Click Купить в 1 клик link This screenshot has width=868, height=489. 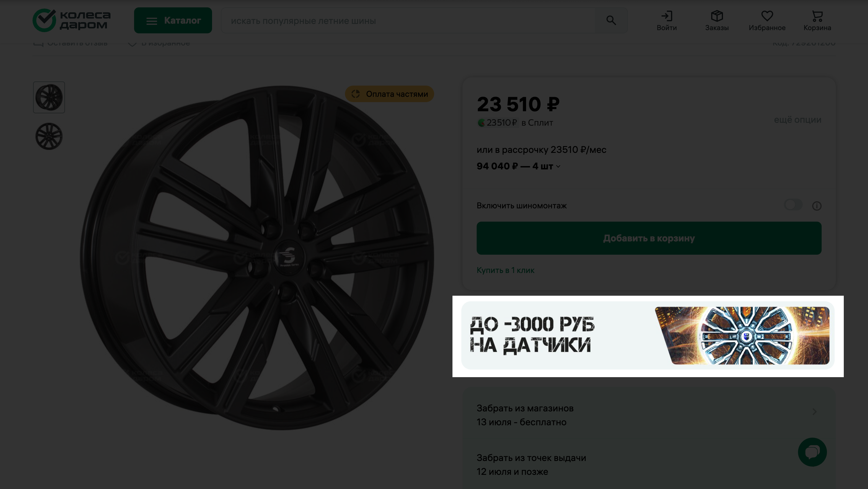(x=505, y=270)
